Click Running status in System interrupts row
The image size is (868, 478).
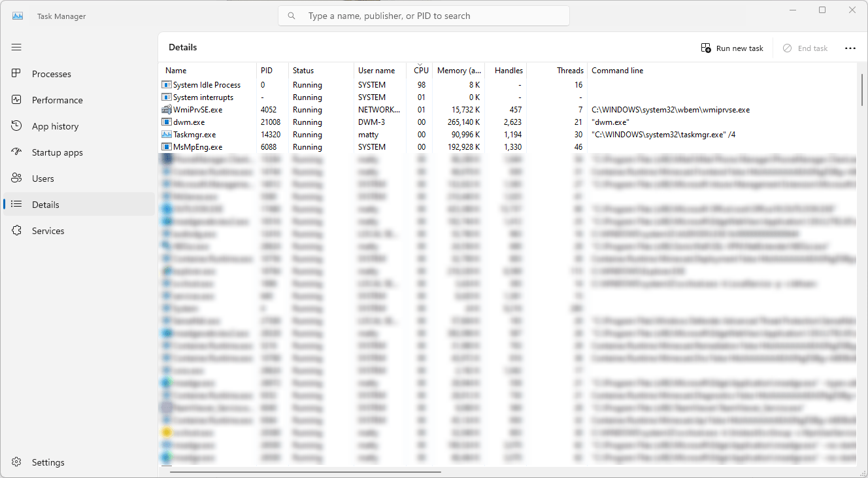click(x=307, y=97)
